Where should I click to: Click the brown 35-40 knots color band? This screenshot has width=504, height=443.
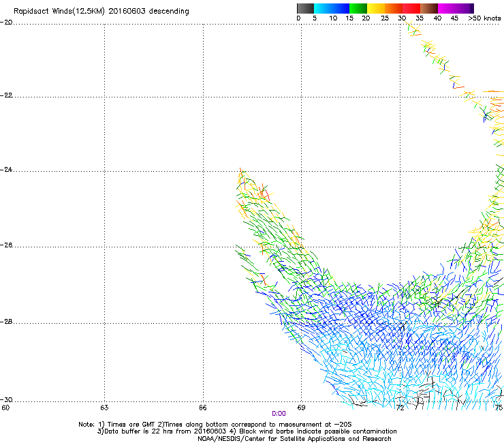click(x=429, y=8)
